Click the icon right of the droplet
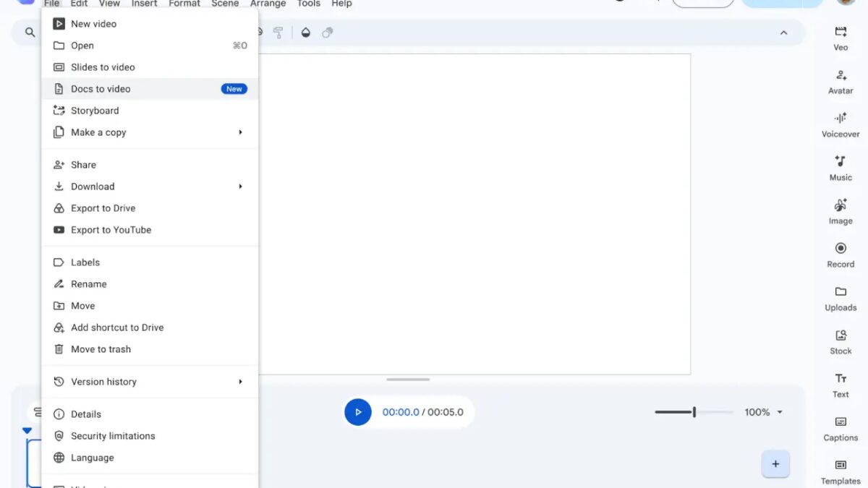Viewport: 868px width, 488px height. (328, 33)
